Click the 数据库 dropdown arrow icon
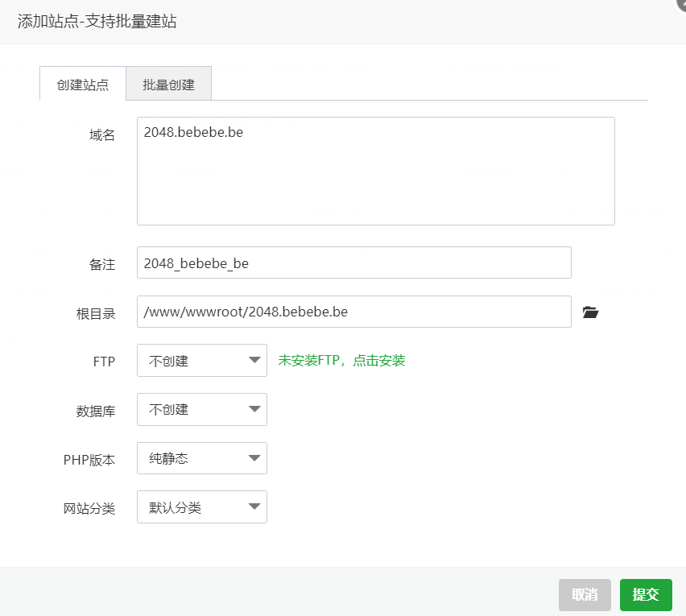 (x=254, y=409)
